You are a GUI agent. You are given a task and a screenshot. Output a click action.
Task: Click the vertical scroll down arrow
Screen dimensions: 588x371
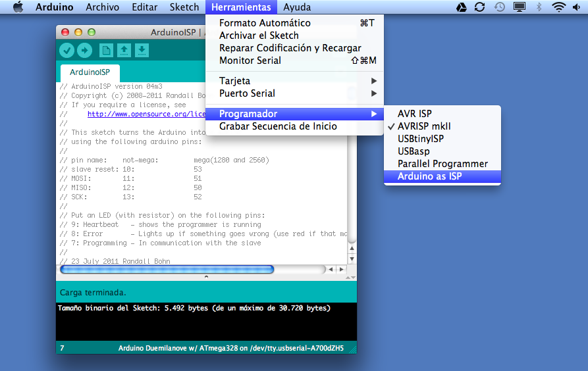pos(352,259)
